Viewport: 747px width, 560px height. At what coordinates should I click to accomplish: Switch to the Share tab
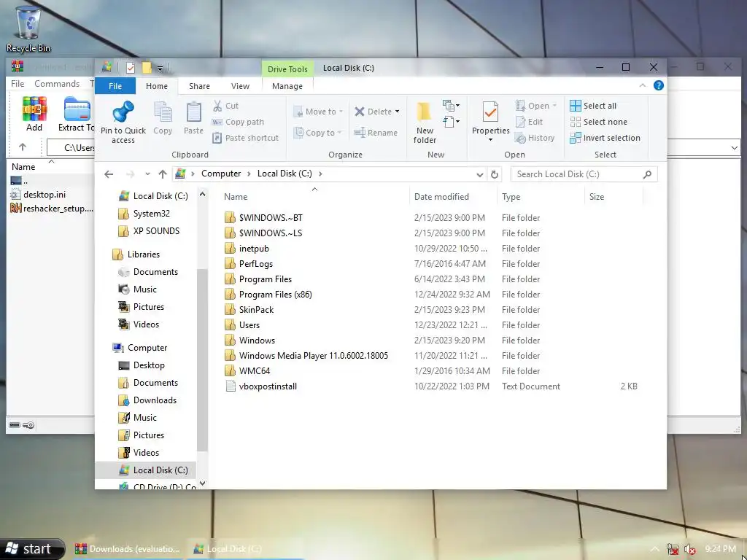(x=199, y=86)
